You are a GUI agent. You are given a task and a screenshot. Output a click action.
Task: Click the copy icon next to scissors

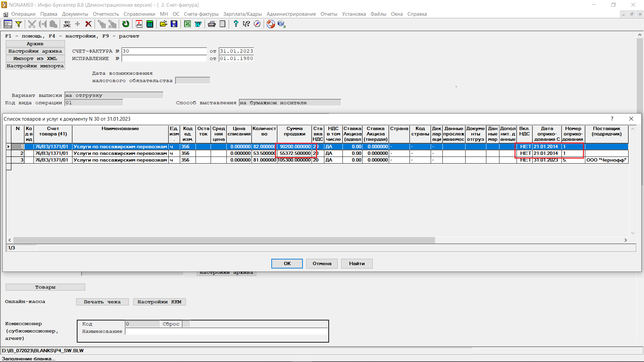(x=43, y=24)
